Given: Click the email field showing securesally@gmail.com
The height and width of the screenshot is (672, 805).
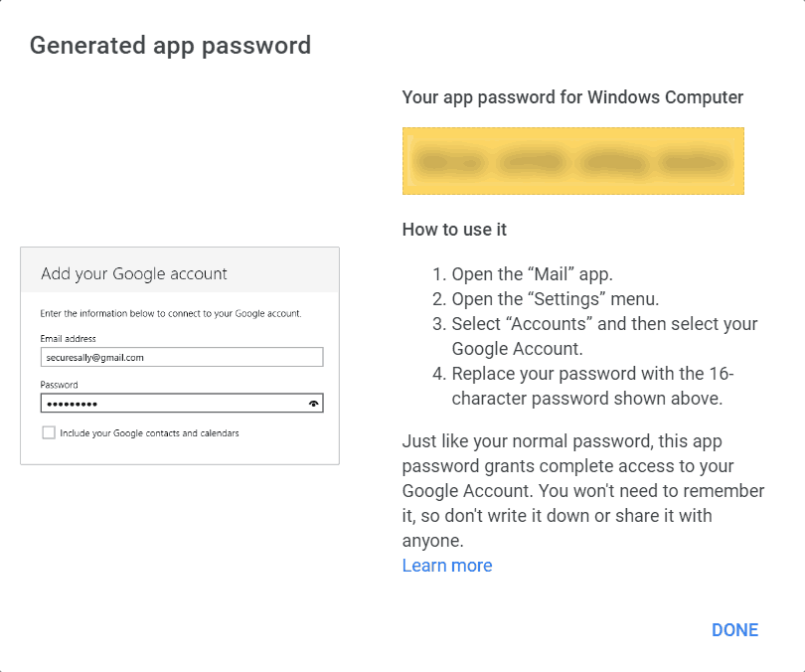Looking at the screenshot, I should coord(182,357).
